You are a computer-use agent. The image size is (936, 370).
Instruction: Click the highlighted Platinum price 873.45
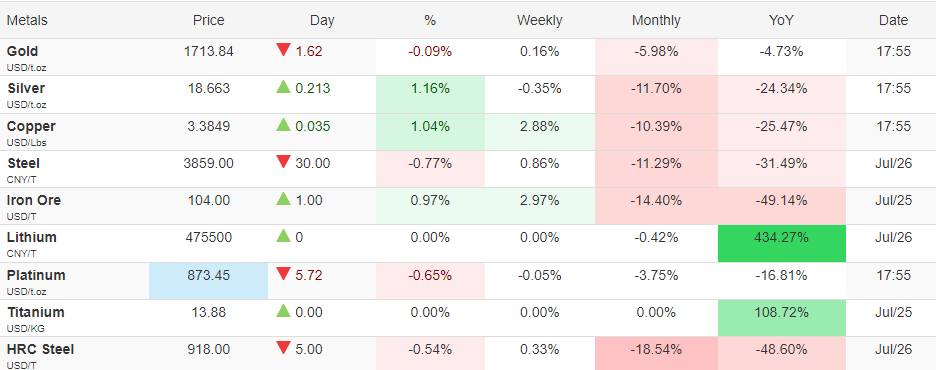click(208, 281)
